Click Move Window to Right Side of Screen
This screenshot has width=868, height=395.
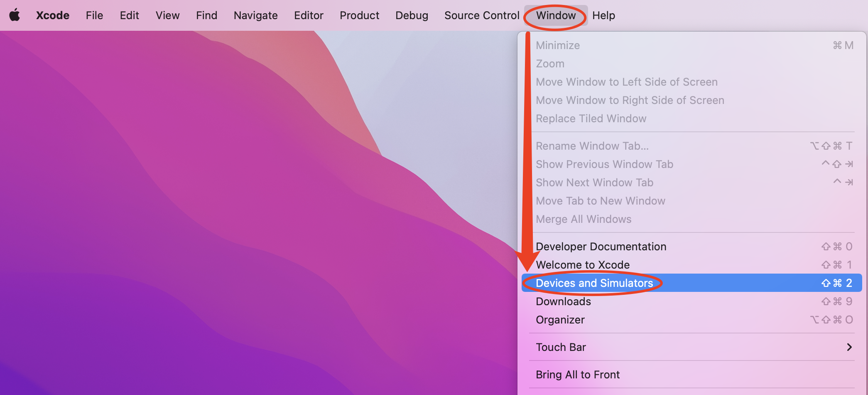tap(692, 100)
